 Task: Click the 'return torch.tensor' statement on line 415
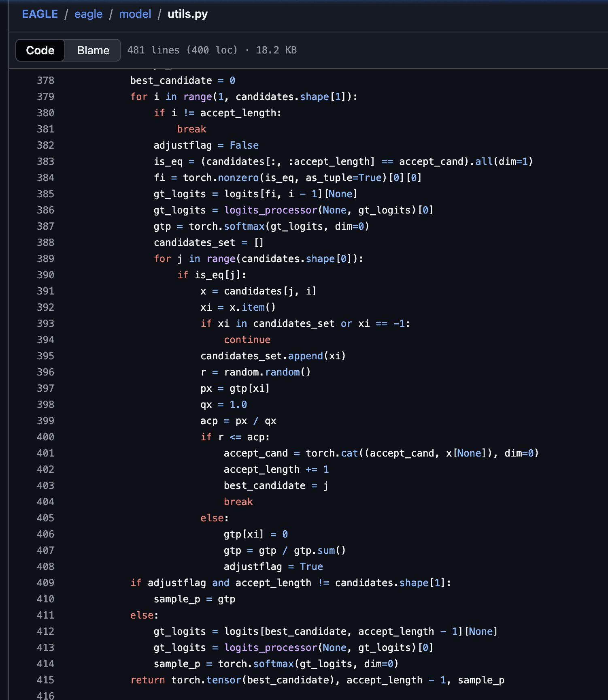tap(185, 680)
